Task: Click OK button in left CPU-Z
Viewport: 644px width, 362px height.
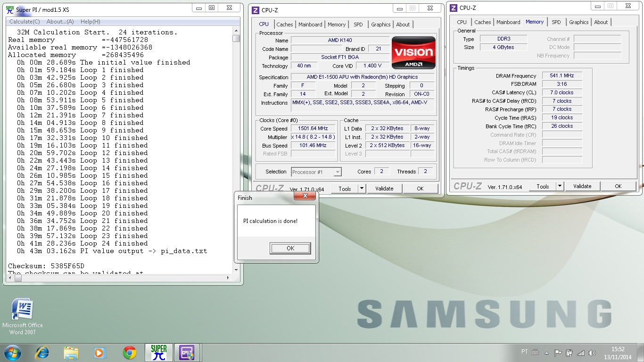Action: [x=420, y=189]
